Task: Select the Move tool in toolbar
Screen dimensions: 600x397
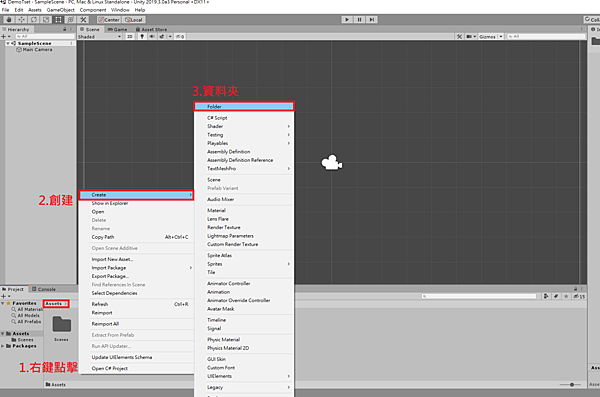Action: tap(21, 20)
